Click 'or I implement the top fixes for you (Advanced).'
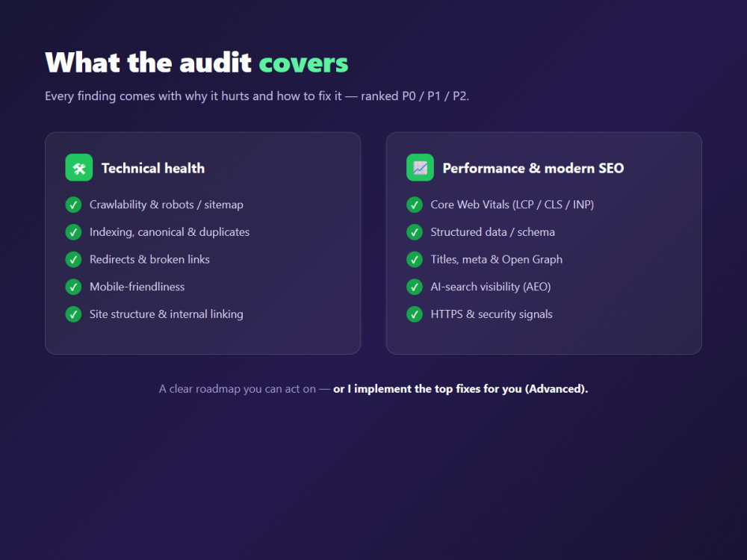 point(461,389)
